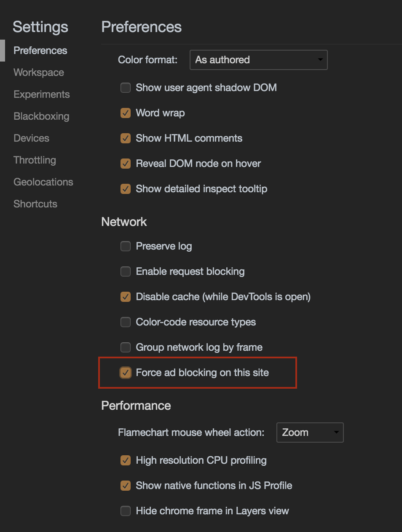This screenshot has height=532, width=402.
Task: Toggle Show native functions in JS Profile
Action: coord(126,486)
